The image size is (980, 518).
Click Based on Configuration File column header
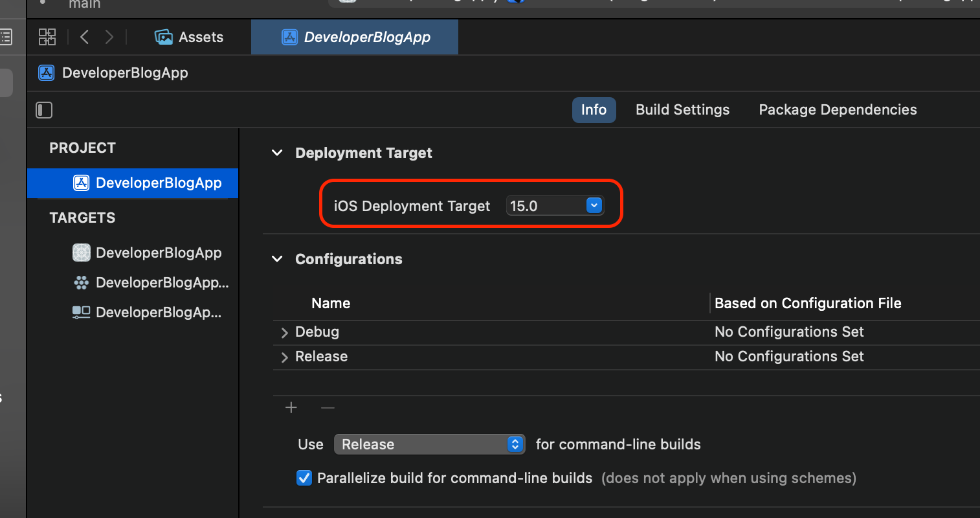tap(808, 303)
